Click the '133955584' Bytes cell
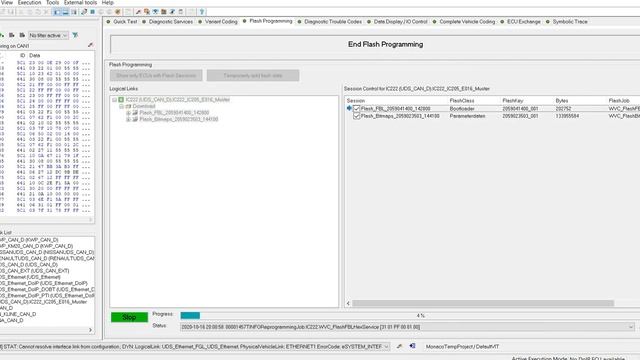Viewport: 640px width, 360px height. coord(567,116)
